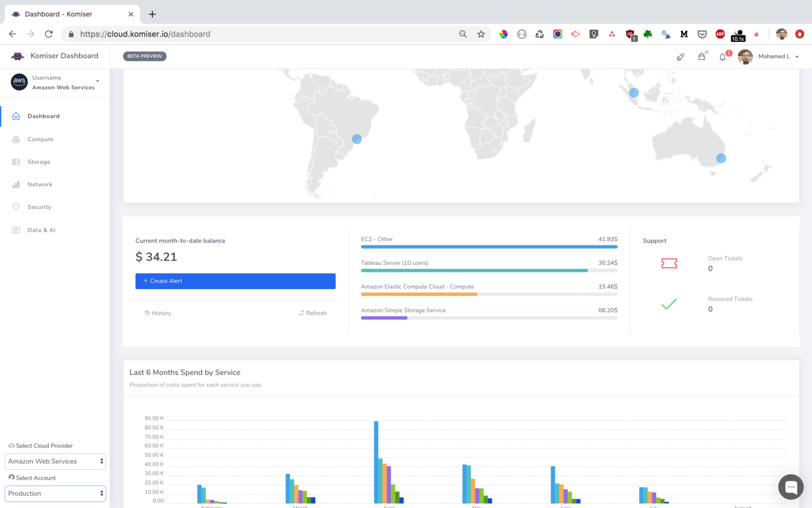Click the zoom magnifier in address bar
Viewport: 812px width, 508px height.
(463, 34)
